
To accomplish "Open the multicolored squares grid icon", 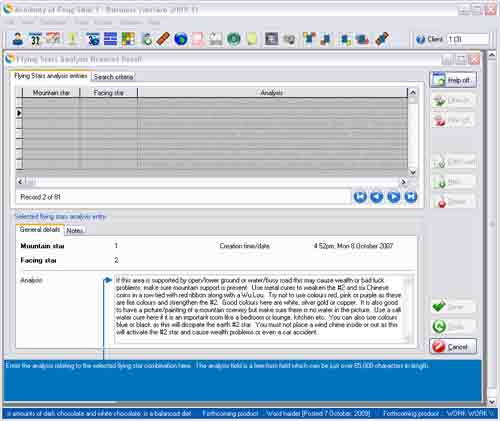I will [128, 39].
